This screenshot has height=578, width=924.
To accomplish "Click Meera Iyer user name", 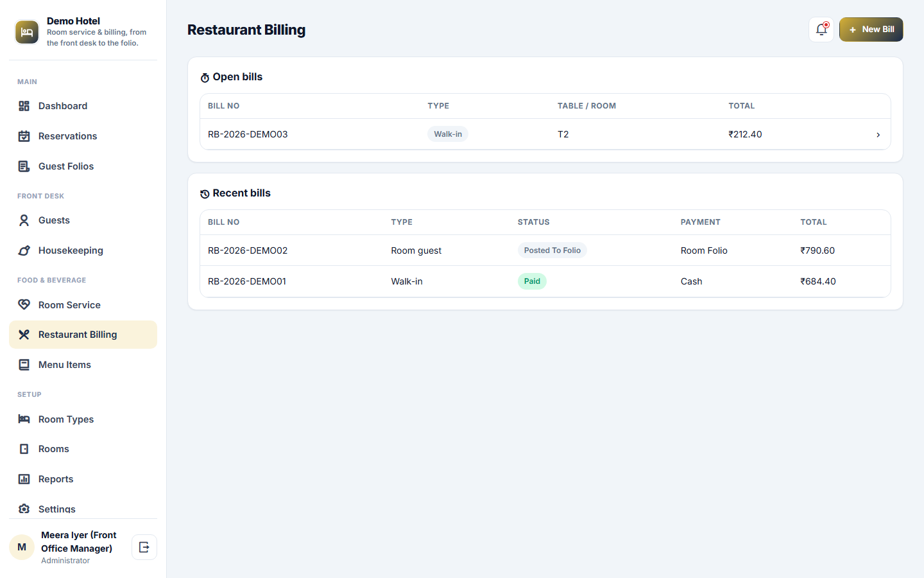I will pos(79,541).
